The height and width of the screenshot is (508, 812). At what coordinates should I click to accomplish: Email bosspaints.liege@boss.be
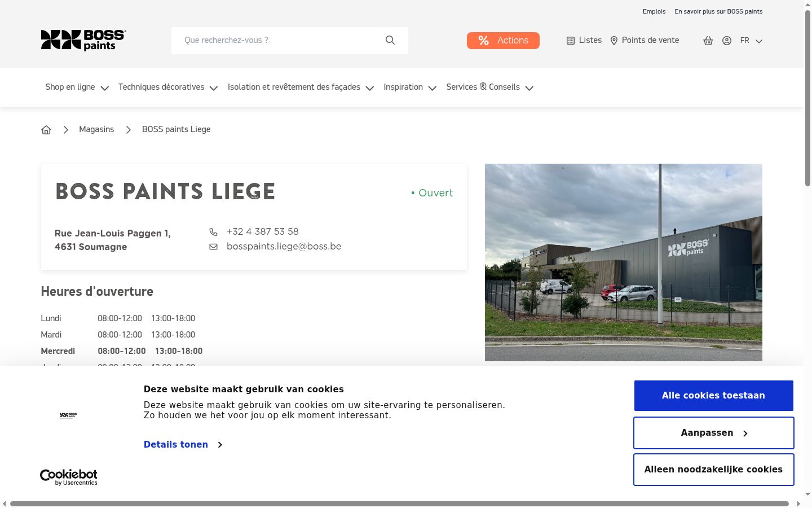[284, 247]
